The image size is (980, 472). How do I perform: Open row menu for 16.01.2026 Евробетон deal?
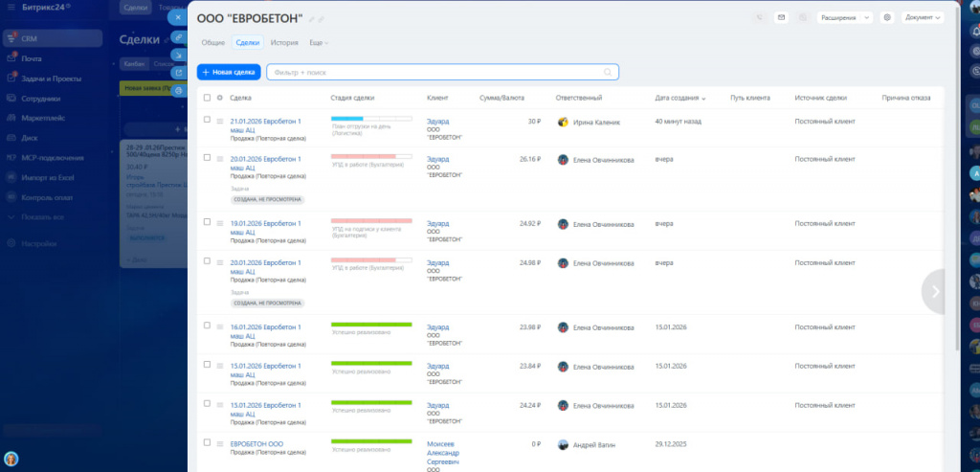click(x=219, y=326)
